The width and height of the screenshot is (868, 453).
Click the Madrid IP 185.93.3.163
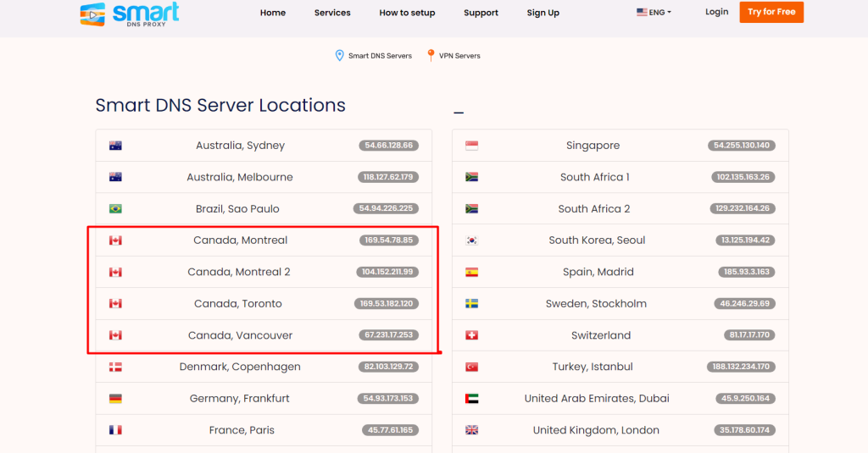[x=747, y=272]
